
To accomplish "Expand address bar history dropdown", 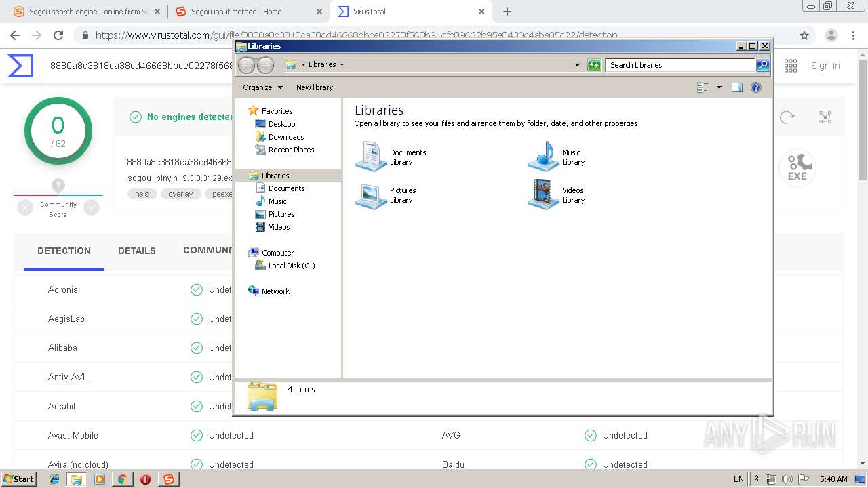I will 577,65.
